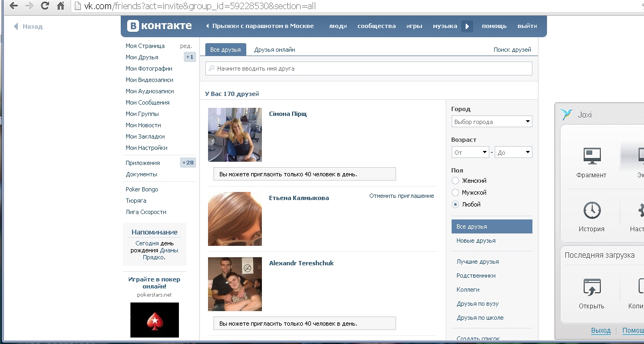Open сообщества in the header menu

pyautogui.click(x=377, y=26)
